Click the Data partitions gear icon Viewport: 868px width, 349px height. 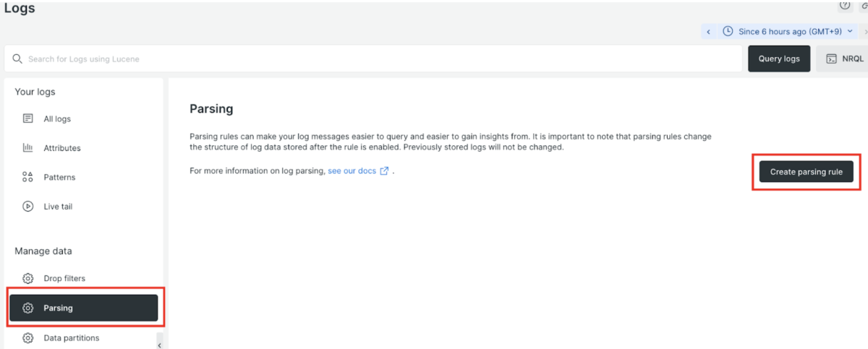[x=28, y=338]
